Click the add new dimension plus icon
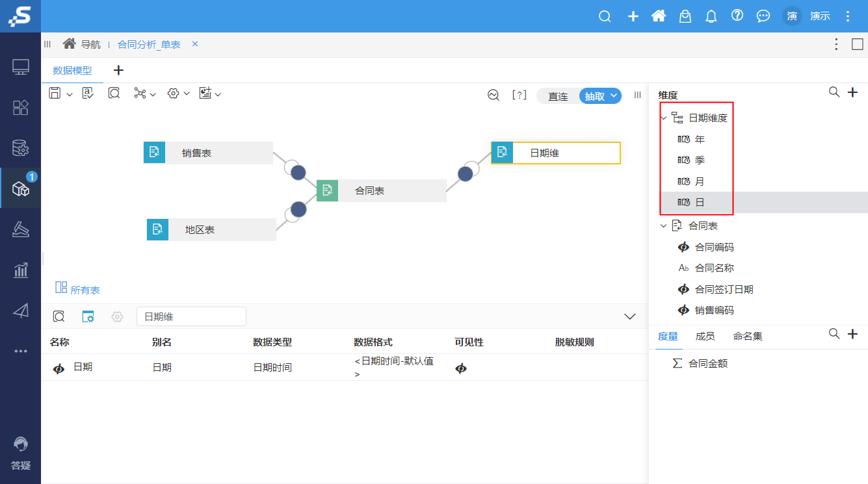This screenshot has height=484, width=868. [852, 92]
